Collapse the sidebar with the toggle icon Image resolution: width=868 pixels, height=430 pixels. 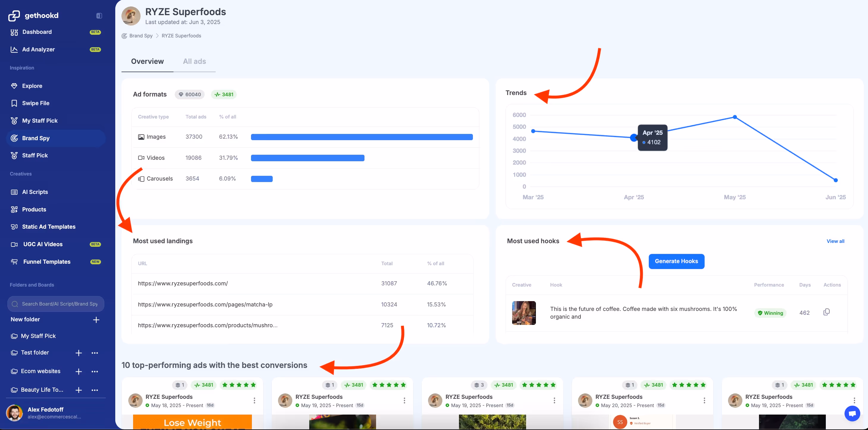[99, 16]
